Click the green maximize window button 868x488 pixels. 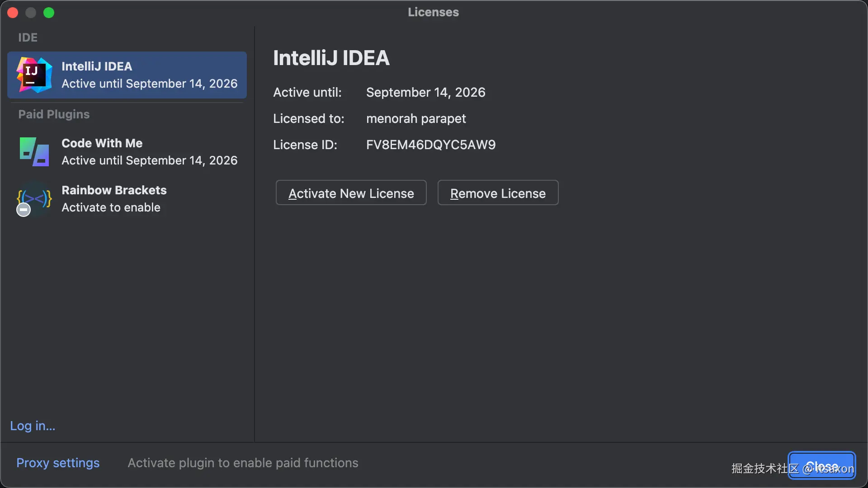point(49,13)
